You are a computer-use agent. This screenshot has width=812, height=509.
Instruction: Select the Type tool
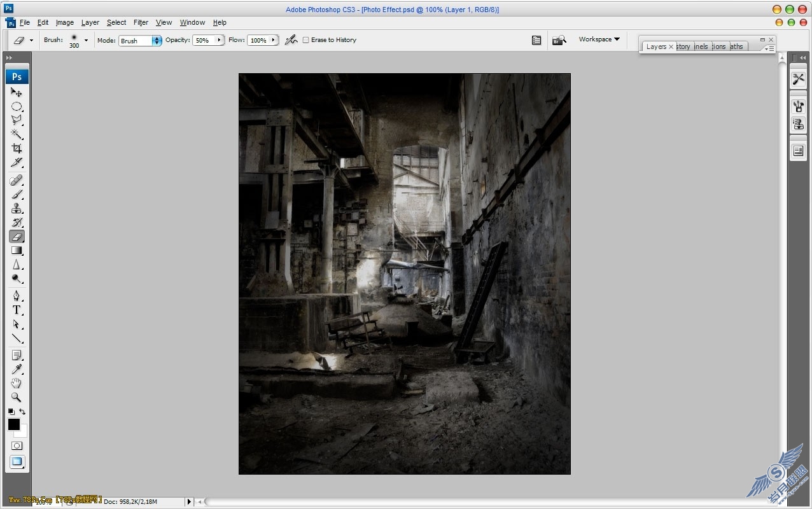coord(17,310)
